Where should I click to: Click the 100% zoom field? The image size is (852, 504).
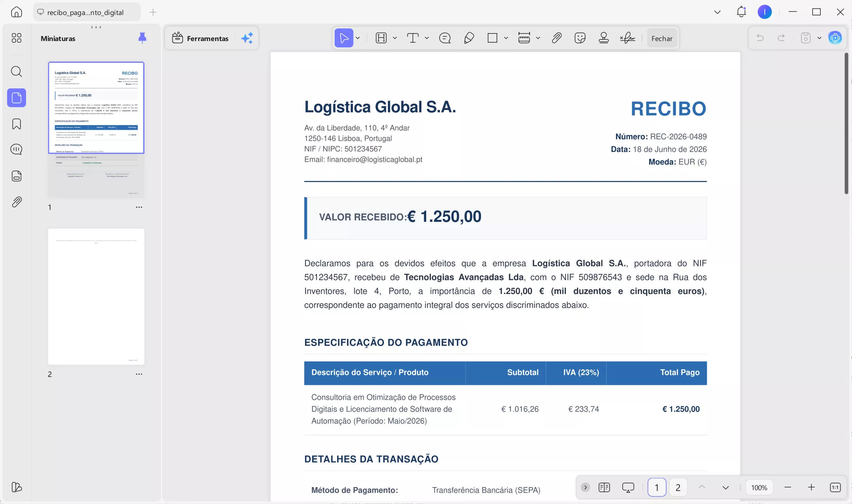tap(759, 487)
